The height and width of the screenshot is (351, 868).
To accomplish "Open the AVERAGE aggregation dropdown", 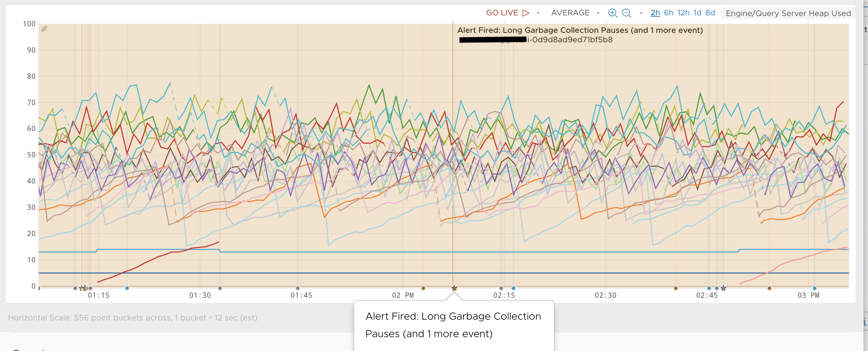I will [571, 13].
